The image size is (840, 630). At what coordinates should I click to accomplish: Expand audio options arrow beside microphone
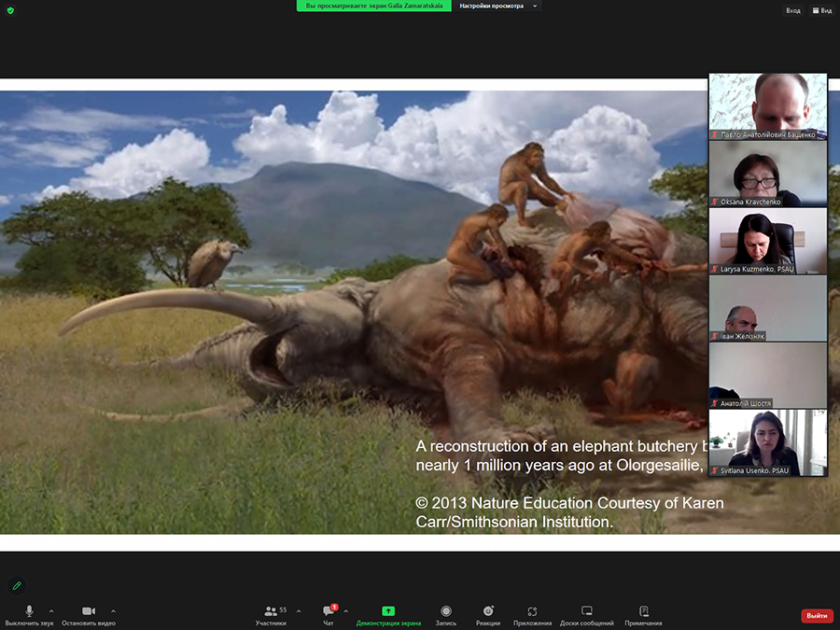pos(51,610)
